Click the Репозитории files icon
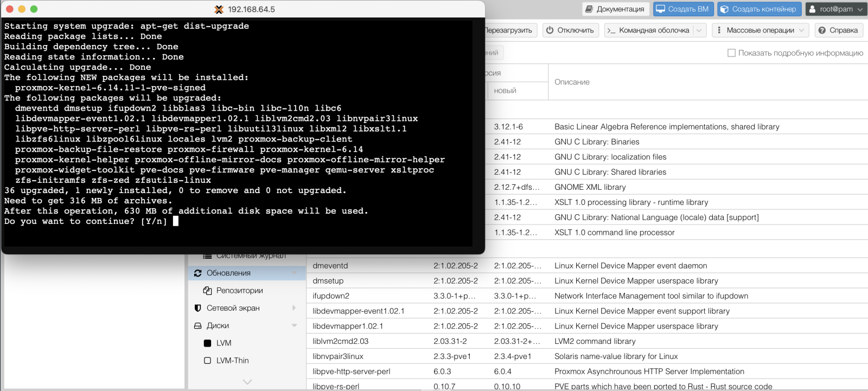The image size is (868, 391). point(207,290)
